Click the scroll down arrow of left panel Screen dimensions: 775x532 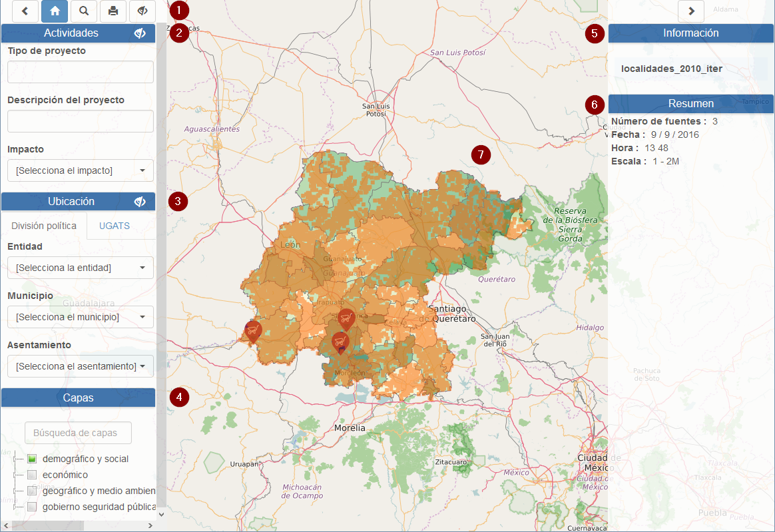click(x=161, y=515)
